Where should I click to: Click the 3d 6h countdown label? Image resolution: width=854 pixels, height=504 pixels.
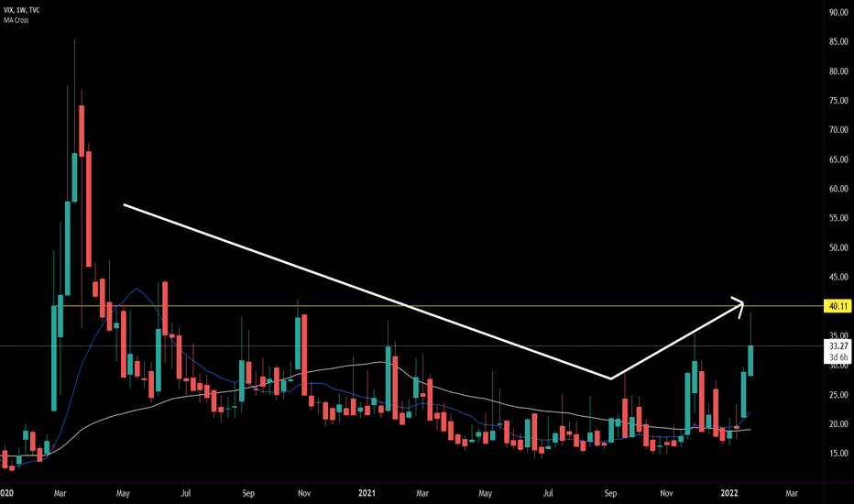pyautogui.click(x=838, y=357)
